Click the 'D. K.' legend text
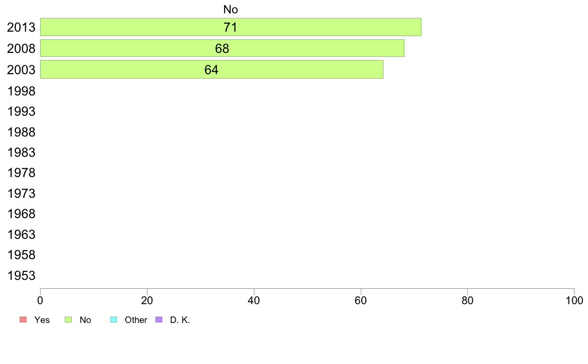The width and height of the screenshot is (588, 364). 180,320
